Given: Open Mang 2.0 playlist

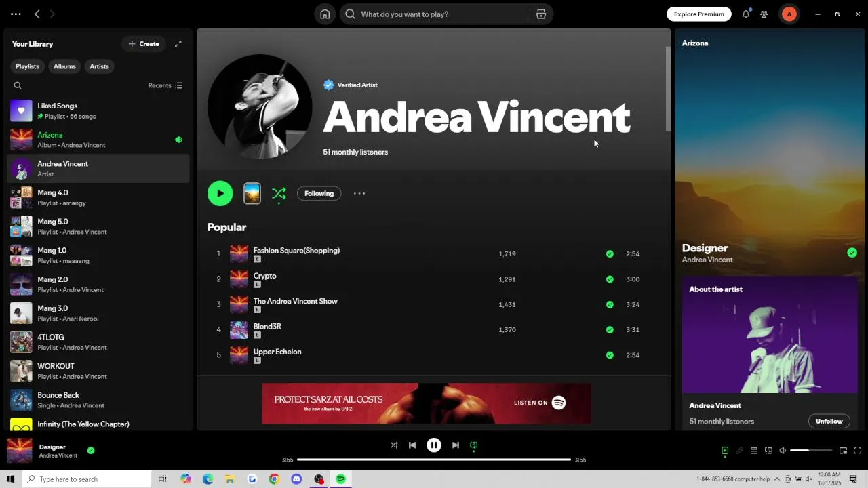Looking at the screenshot, I should [98, 284].
